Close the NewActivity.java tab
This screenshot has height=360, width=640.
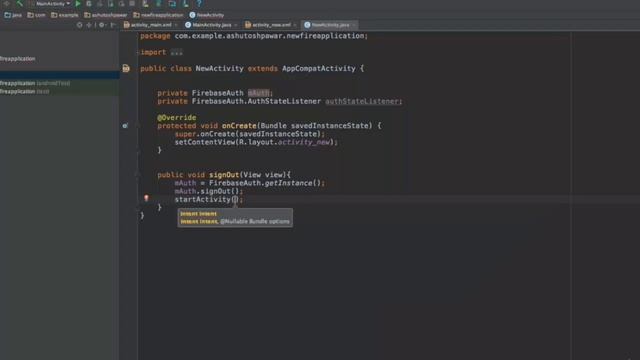point(353,25)
